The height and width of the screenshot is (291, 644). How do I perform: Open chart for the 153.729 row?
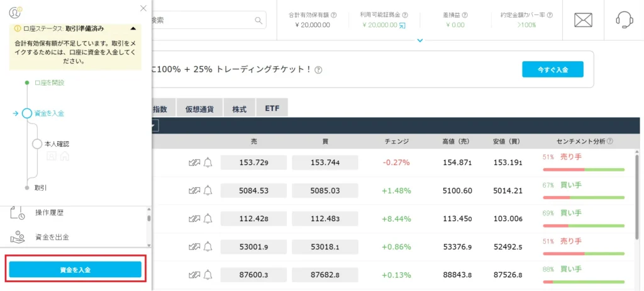[x=194, y=163]
